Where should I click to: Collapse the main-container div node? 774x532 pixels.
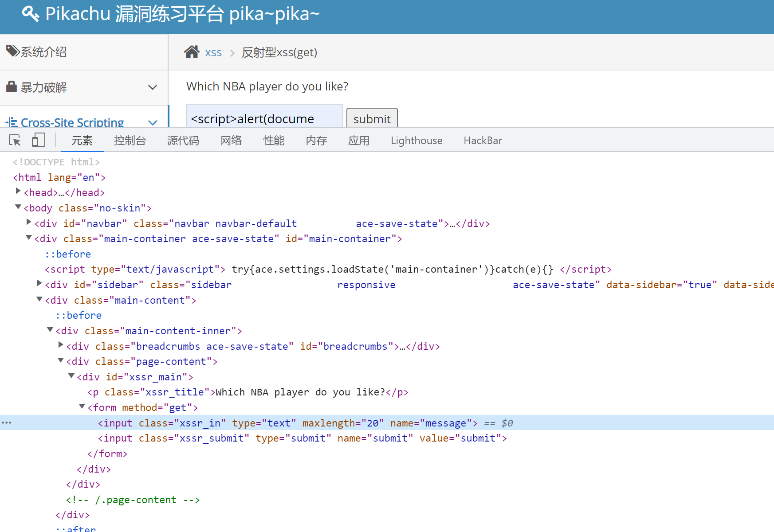(x=29, y=238)
